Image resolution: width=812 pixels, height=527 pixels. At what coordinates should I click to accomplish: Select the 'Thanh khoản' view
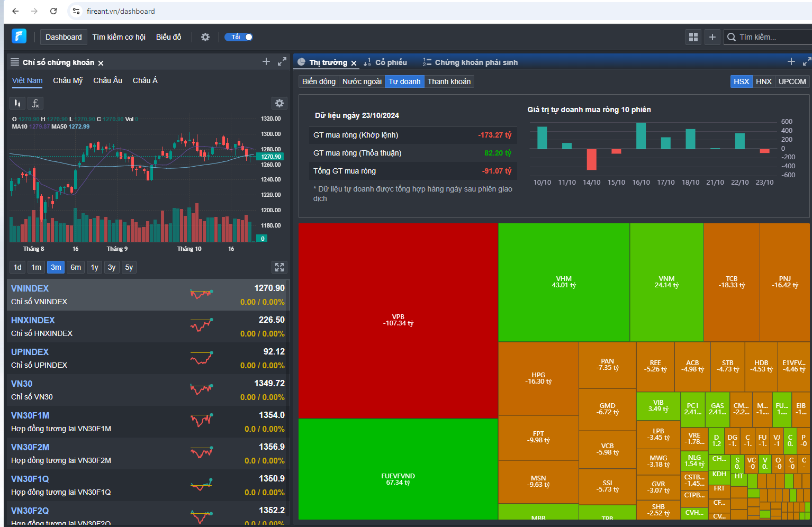click(x=449, y=81)
